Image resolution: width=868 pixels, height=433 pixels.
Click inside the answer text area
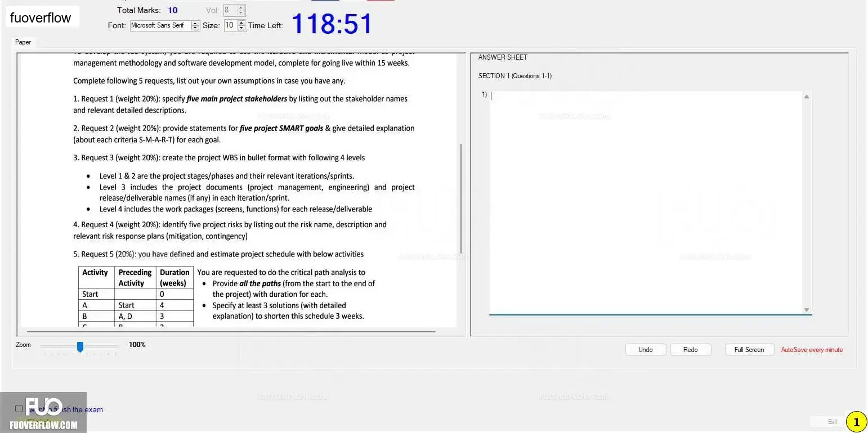pyautogui.click(x=646, y=202)
